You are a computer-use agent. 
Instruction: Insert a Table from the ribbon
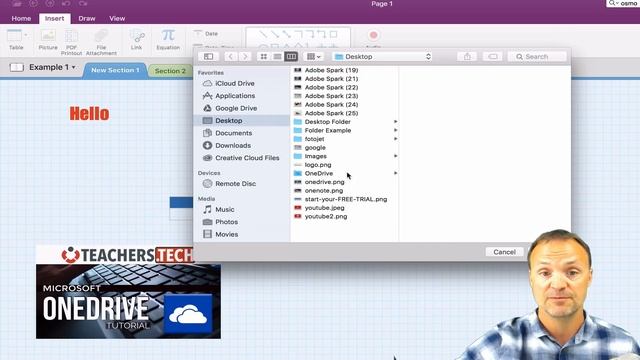(x=16, y=40)
